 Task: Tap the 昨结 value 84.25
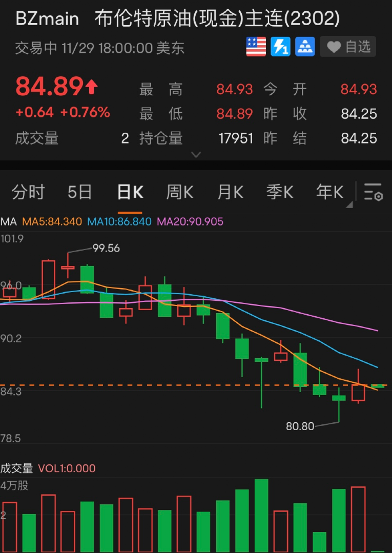pos(359,138)
